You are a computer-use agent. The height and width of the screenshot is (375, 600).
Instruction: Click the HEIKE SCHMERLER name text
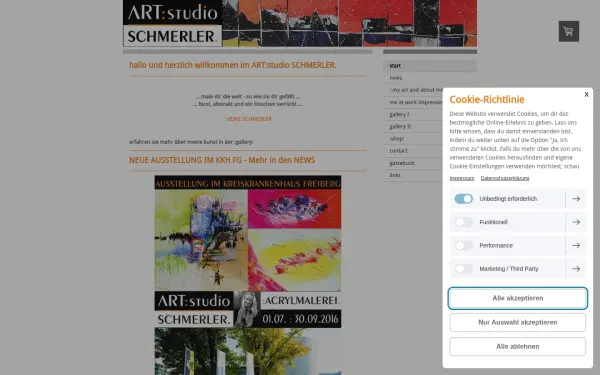click(x=249, y=119)
